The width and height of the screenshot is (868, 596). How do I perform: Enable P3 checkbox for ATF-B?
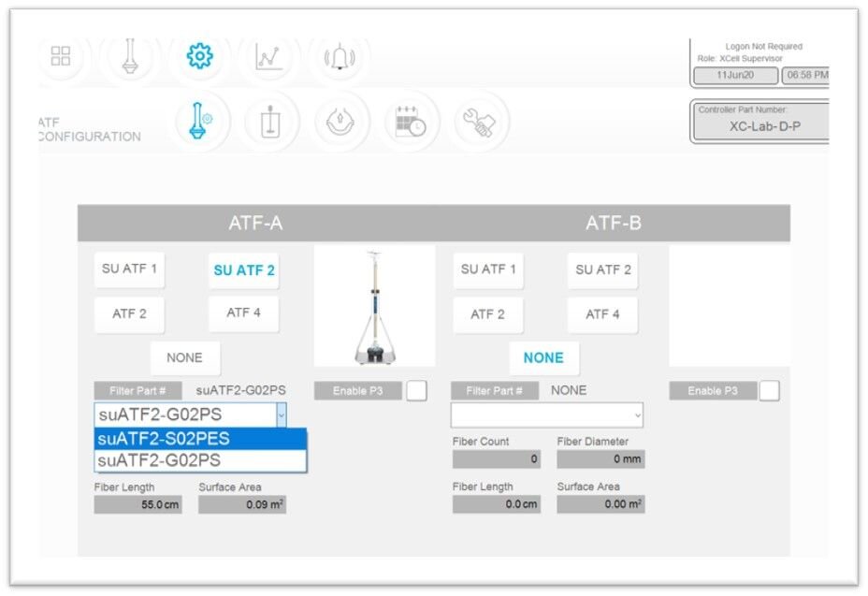tap(769, 391)
